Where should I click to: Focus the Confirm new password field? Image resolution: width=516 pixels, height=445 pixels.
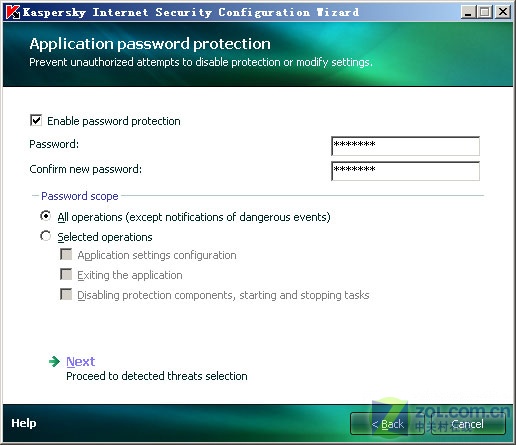(405, 171)
